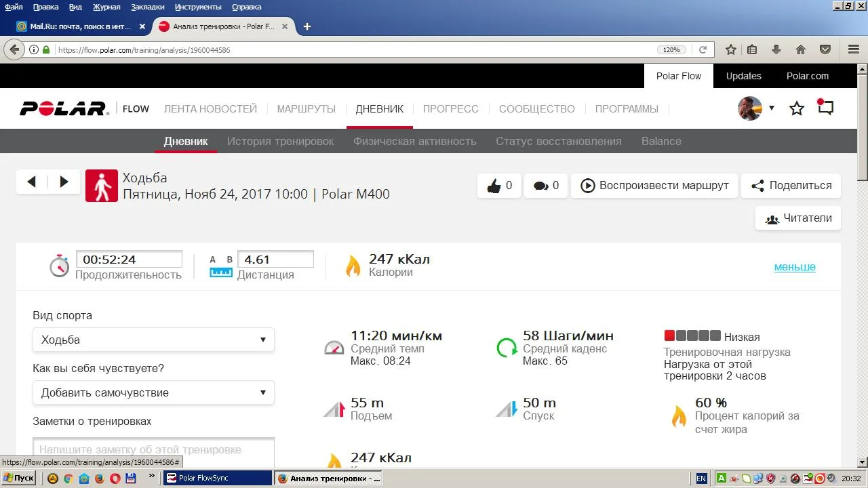The height and width of the screenshot is (488, 868).
Task: Click the average pace speedometer icon
Action: coord(334,348)
